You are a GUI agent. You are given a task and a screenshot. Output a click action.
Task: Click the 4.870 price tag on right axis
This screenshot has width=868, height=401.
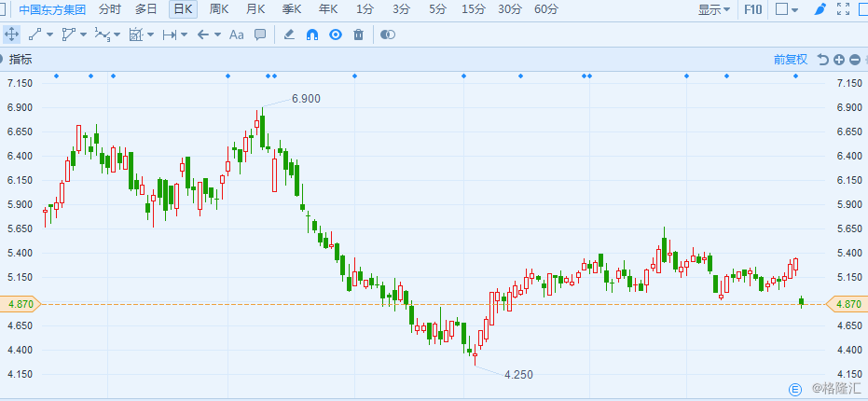pos(848,304)
